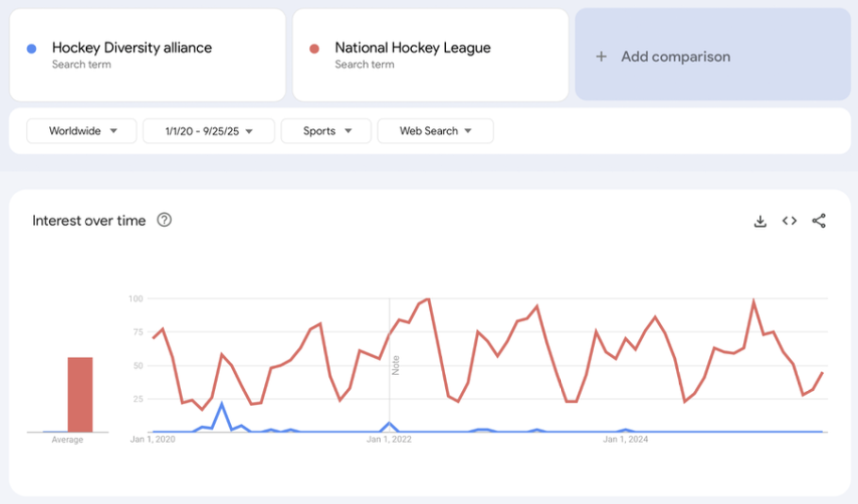Click the Average label under the bar
The height and width of the screenshot is (504, 858).
click(x=67, y=440)
